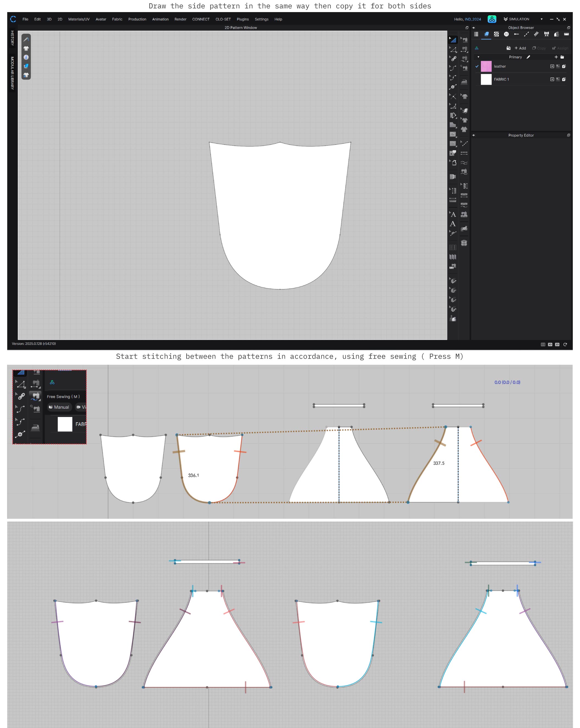
Task: Toggle the leather fabric checkmark
Action: click(x=477, y=67)
